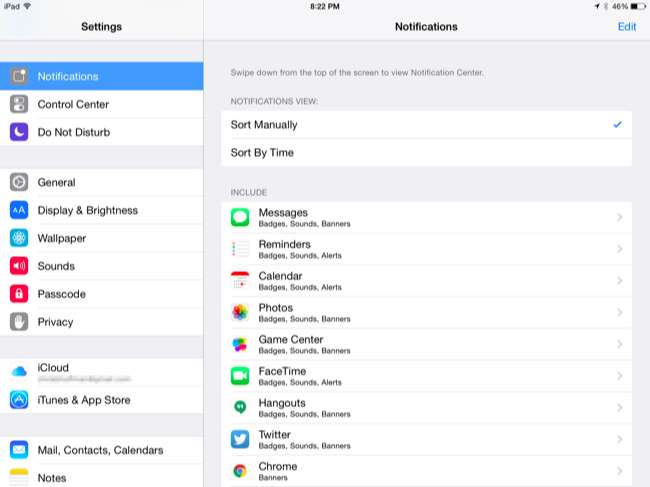The width and height of the screenshot is (650, 487).
Task: Tap the Photos app icon
Action: (240, 312)
